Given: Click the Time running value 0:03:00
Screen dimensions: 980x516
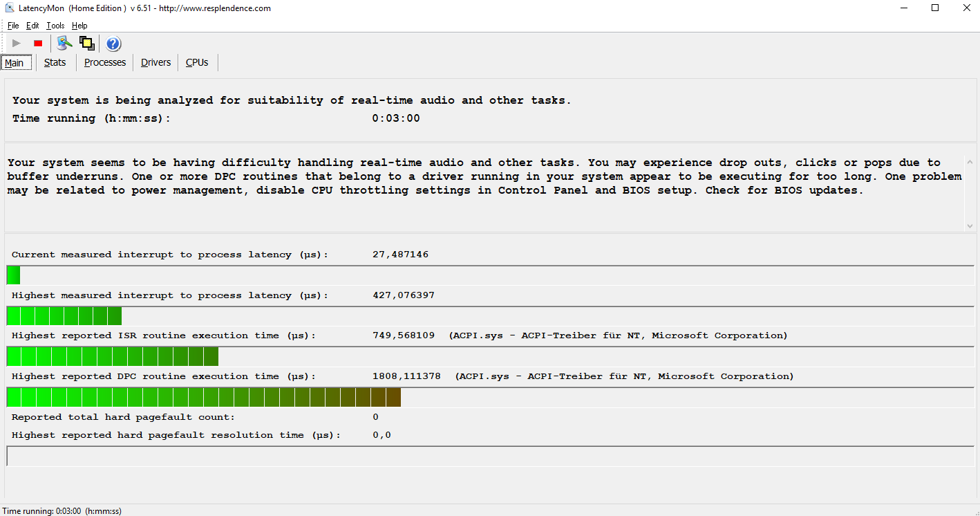Looking at the screenshot, I should click(x=396, y=118).
